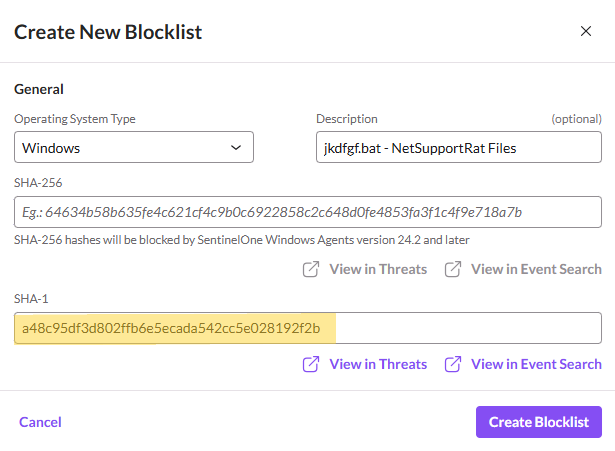
Task: Focus the Description field containing jkdfgf.bat text
Action: [x=459, y=147]
